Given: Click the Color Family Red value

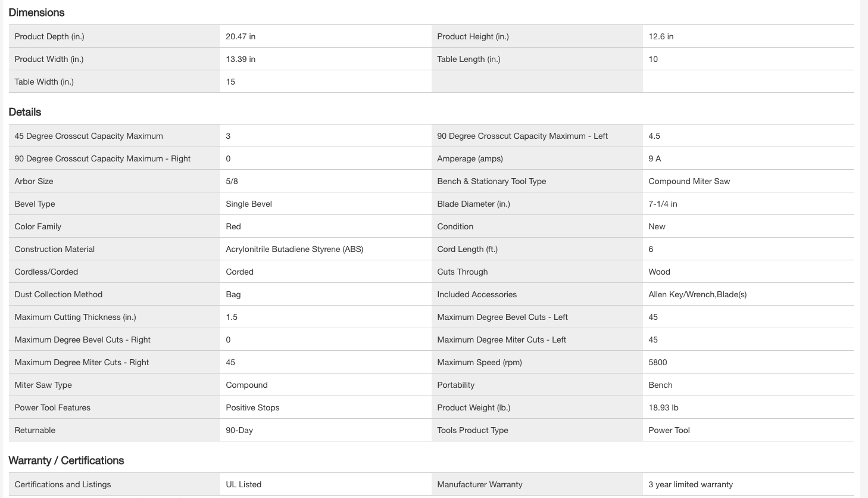Looking at the screenshot, I should [x=233, y=226].
